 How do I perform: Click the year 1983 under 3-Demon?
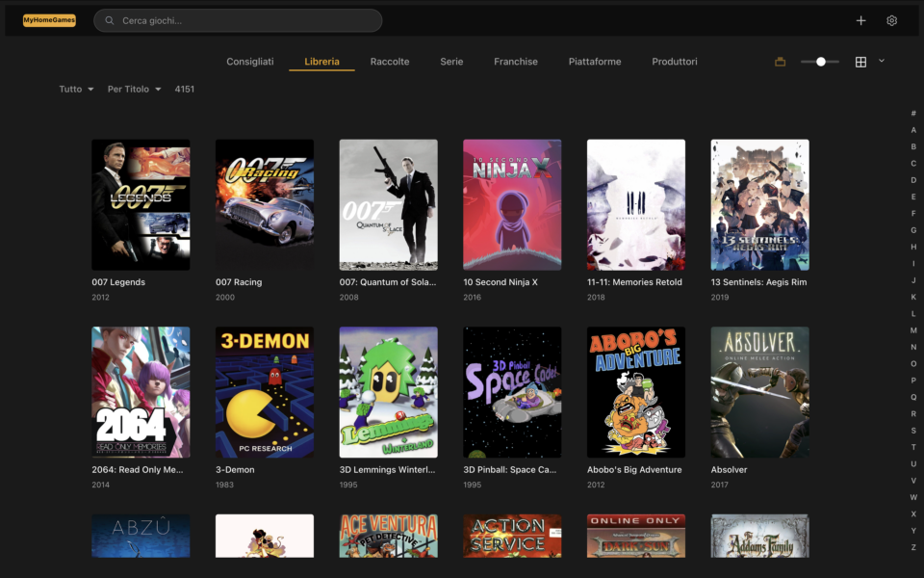[224, 485]
